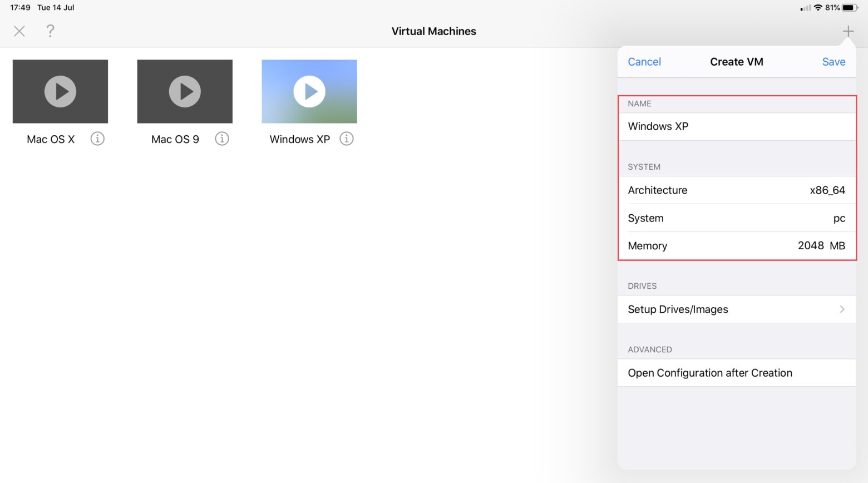Click the Virtual Machines title
The height and width of the screenshot is (483, 868).
[x=434, y=31]
